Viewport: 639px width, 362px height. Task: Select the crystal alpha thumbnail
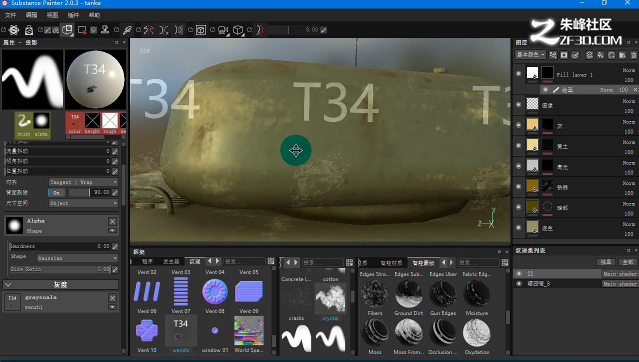coord(331,298)
